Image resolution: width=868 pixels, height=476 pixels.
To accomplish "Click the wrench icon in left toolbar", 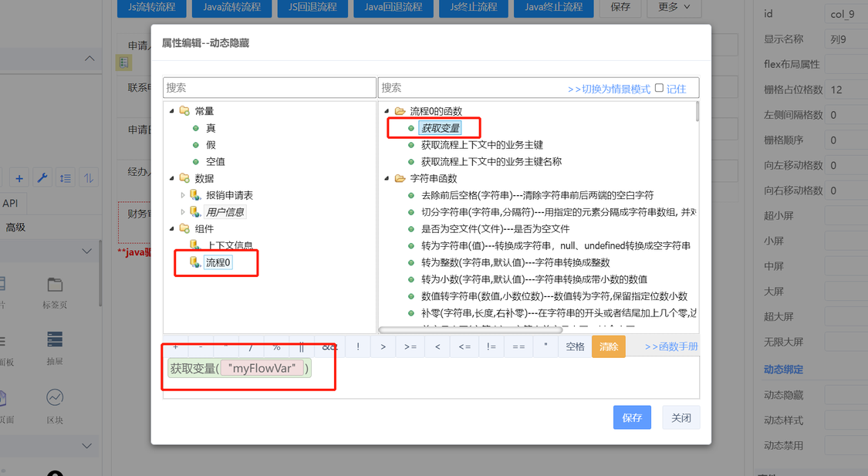I will coord(42,178).
